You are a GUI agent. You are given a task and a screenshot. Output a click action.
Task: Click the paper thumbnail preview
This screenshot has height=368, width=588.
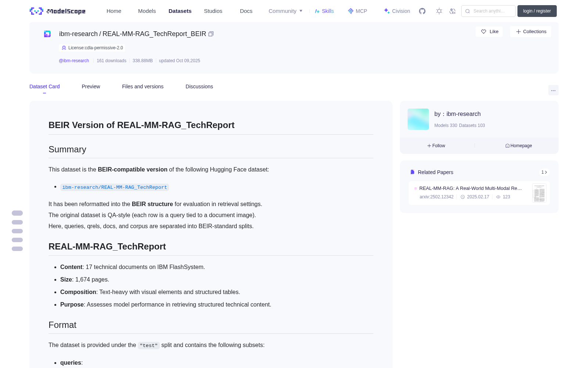click(539, 193)
